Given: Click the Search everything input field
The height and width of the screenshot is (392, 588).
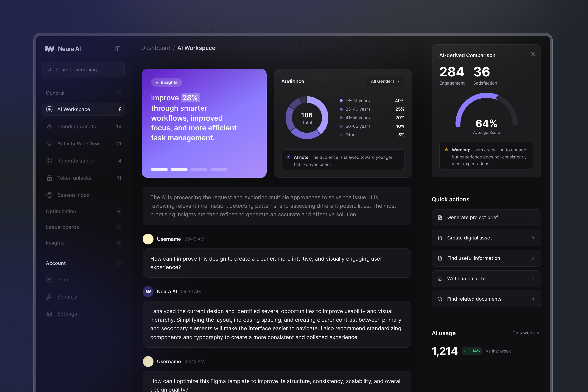Looking at the screenshot, I should 84,69.
